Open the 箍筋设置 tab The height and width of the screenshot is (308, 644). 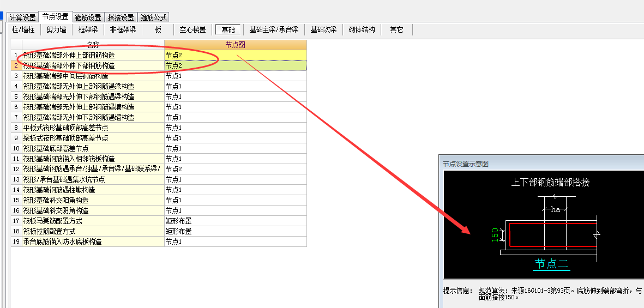click(88, 17)
